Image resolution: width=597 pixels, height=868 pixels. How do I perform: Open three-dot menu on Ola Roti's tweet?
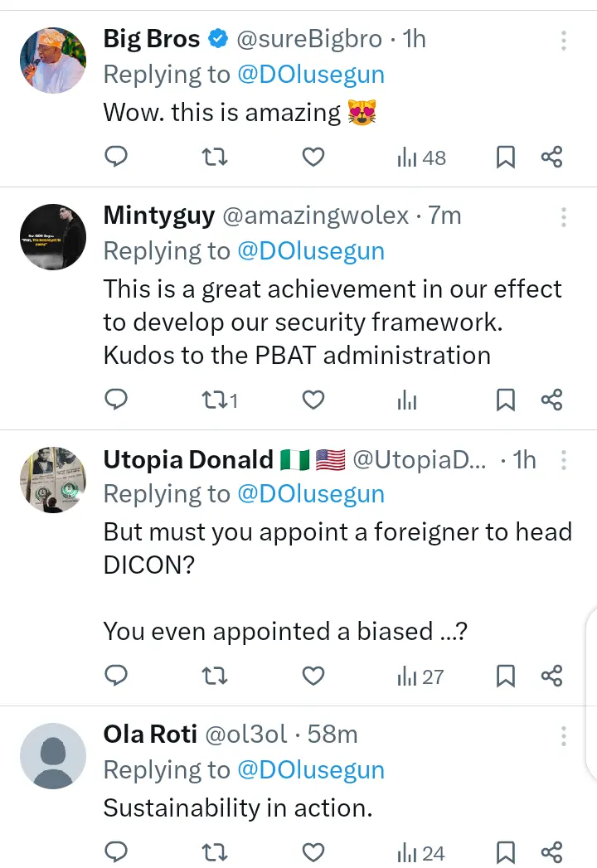point(564,735)
